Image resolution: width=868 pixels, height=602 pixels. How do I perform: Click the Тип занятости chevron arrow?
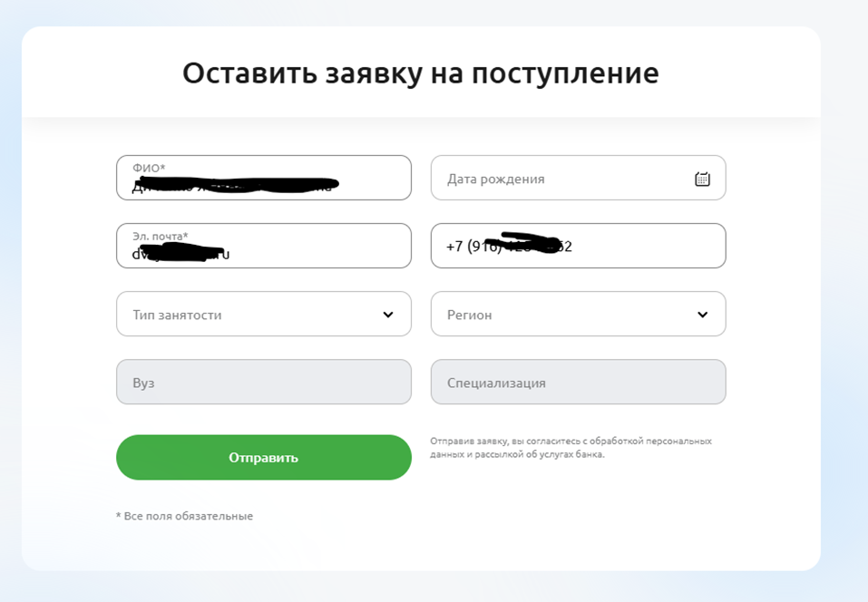point(388,315)
